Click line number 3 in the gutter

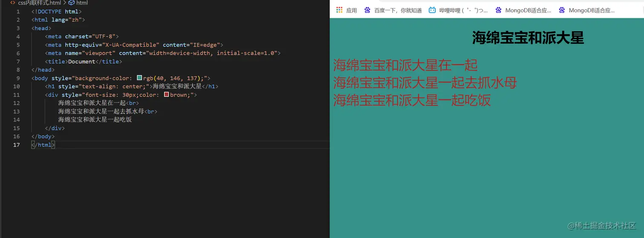17,28
